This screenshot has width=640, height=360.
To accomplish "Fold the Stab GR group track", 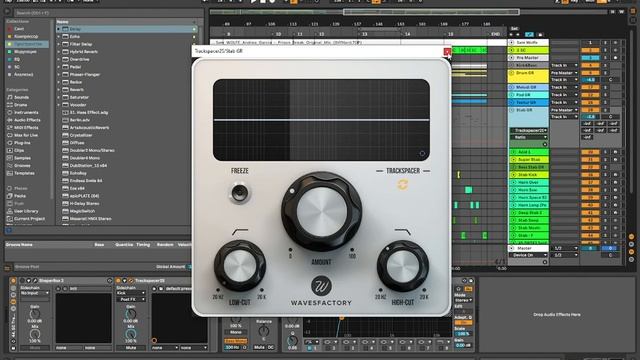I will click(x=512, y=110).
